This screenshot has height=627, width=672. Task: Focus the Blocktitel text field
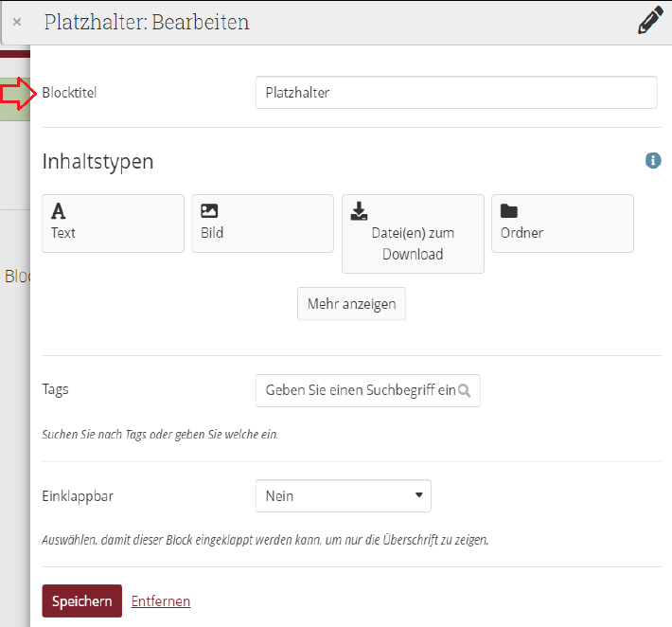pos(455,93)
